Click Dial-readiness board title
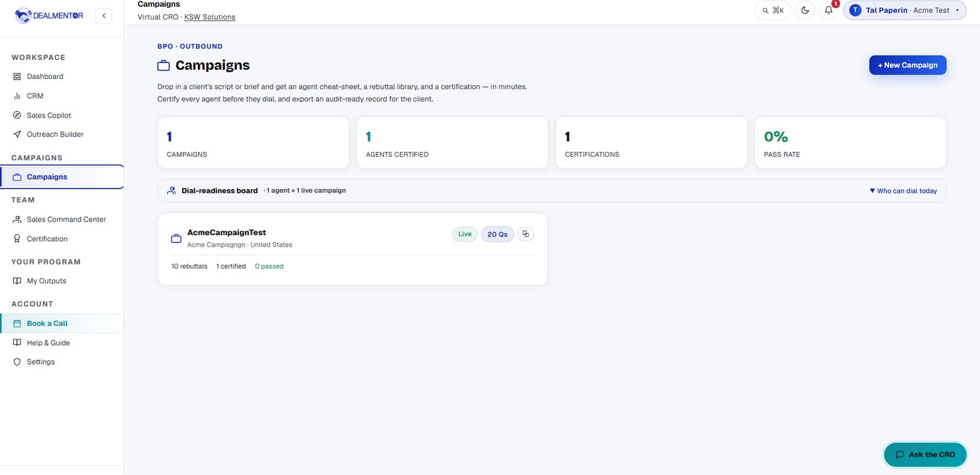 [x=219, y=191]
